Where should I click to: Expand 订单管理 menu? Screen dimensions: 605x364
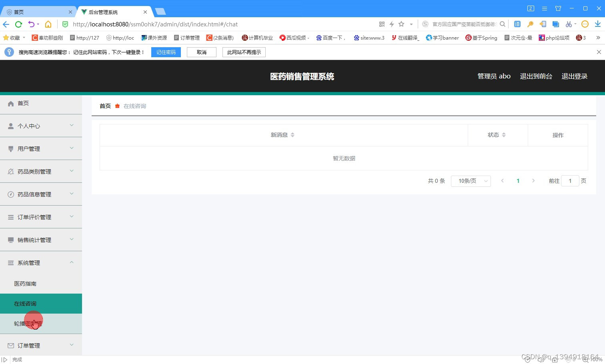coord(41,345)
